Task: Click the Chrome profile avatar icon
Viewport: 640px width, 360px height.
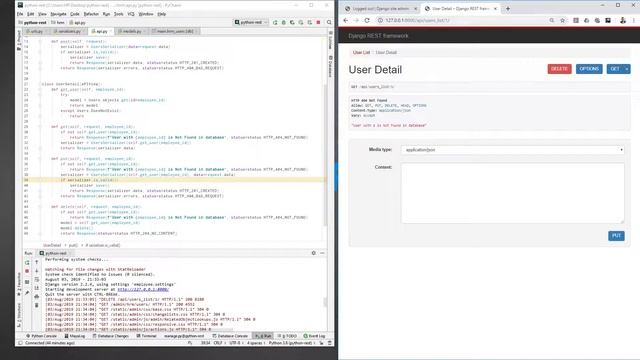Action: pos(623,20)
